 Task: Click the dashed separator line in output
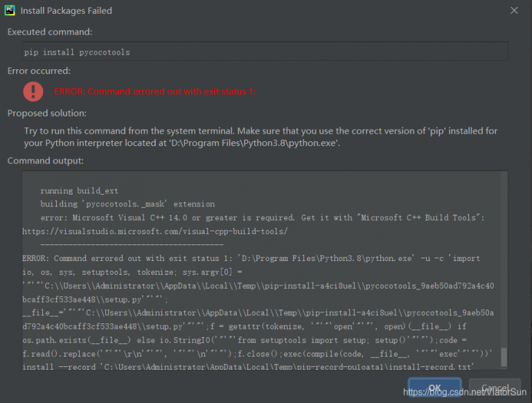pyautogui.click(x=132, y=244)
